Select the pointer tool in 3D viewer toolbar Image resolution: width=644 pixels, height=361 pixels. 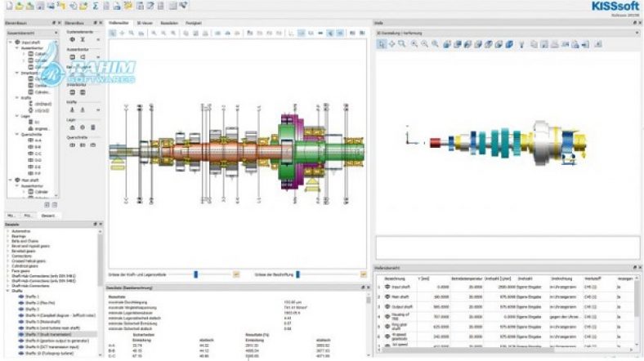[x=382, y=44]
